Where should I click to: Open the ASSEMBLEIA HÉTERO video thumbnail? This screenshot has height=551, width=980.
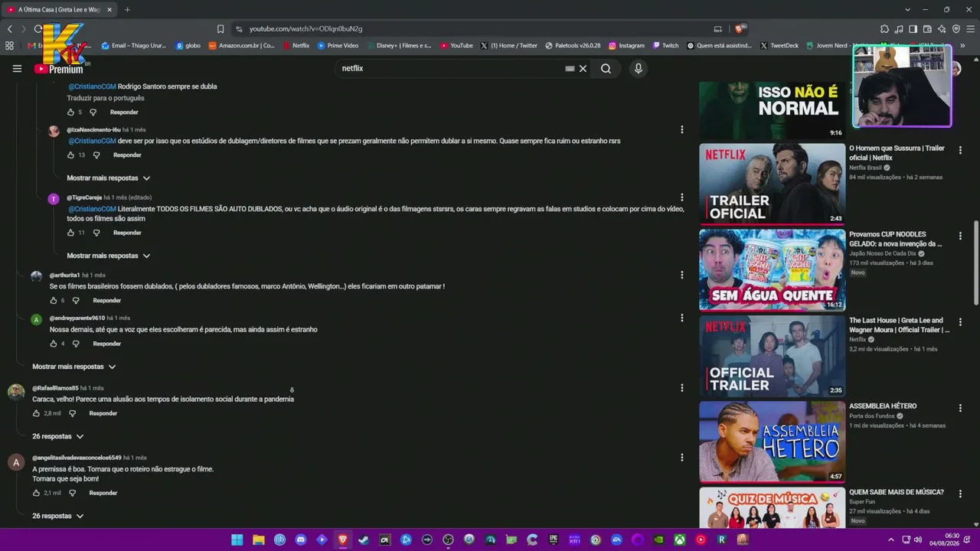click(x=772, y=442)
